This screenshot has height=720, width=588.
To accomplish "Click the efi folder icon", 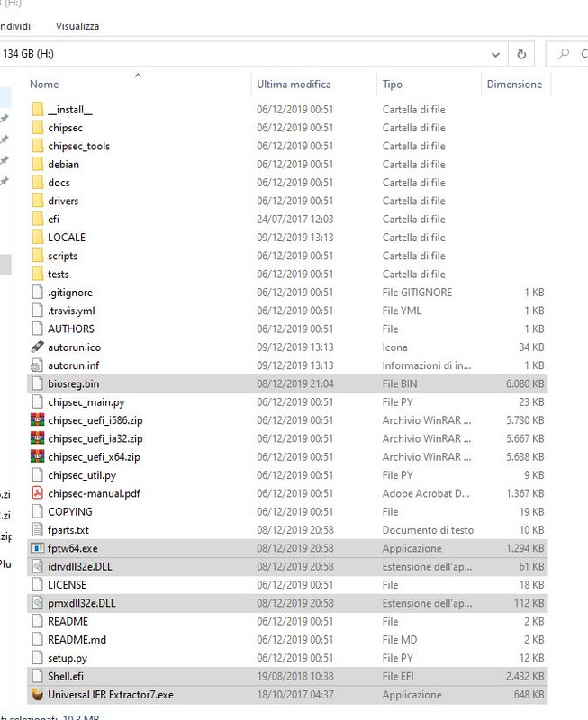I will [x=38, y=219].
